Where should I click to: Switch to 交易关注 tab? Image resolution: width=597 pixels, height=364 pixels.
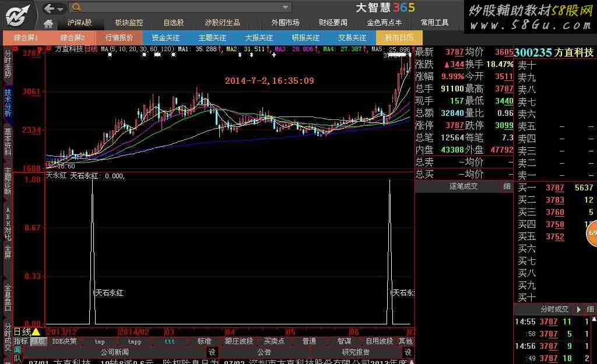352,38
